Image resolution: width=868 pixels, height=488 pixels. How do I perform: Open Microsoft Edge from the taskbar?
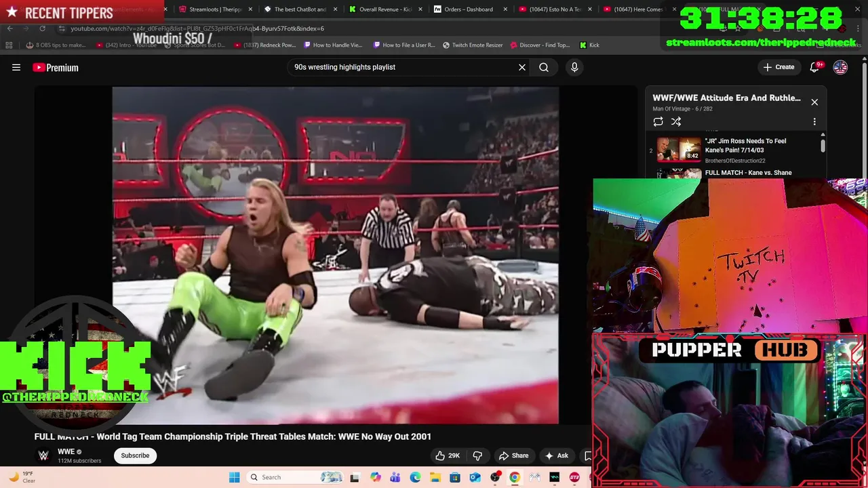[415, 477]
